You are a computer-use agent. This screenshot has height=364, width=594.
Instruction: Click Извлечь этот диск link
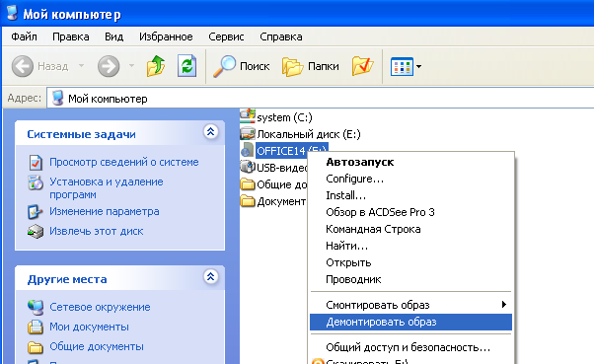click(x=97, y=231)
